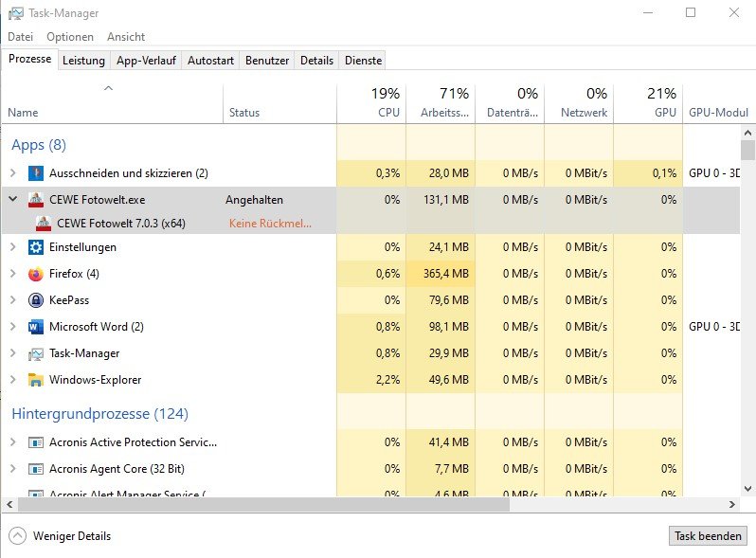Viewport: 756px width, 558px height.
Task: Click the Microsoft Word icon
Action: pos(36,327)
